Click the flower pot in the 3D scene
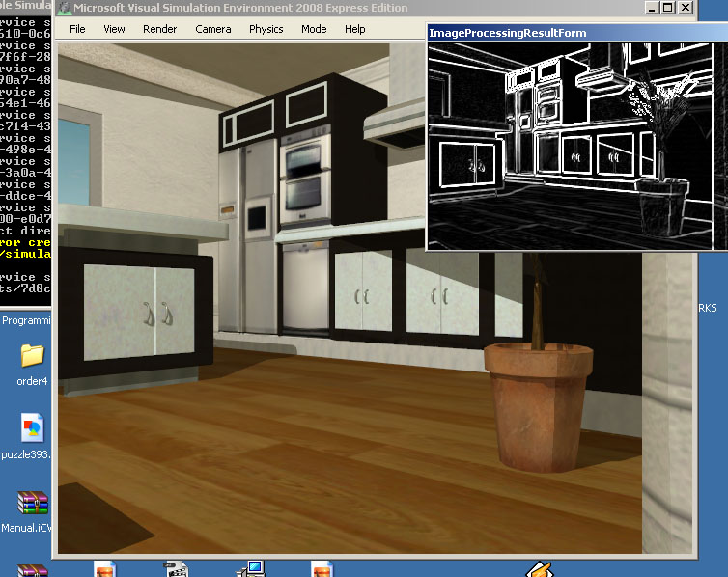The height and width of the screenshot is (577, 728). (x=539, y=407)
